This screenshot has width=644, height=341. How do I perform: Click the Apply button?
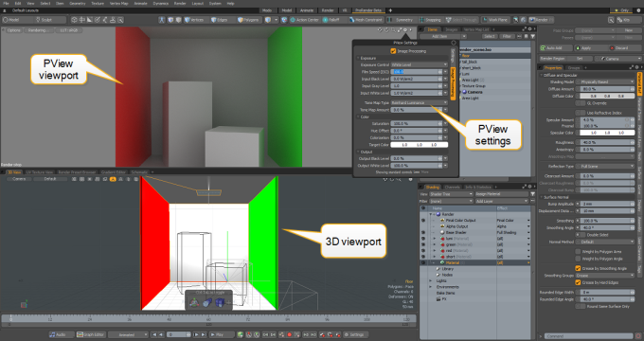pos(586,47)
